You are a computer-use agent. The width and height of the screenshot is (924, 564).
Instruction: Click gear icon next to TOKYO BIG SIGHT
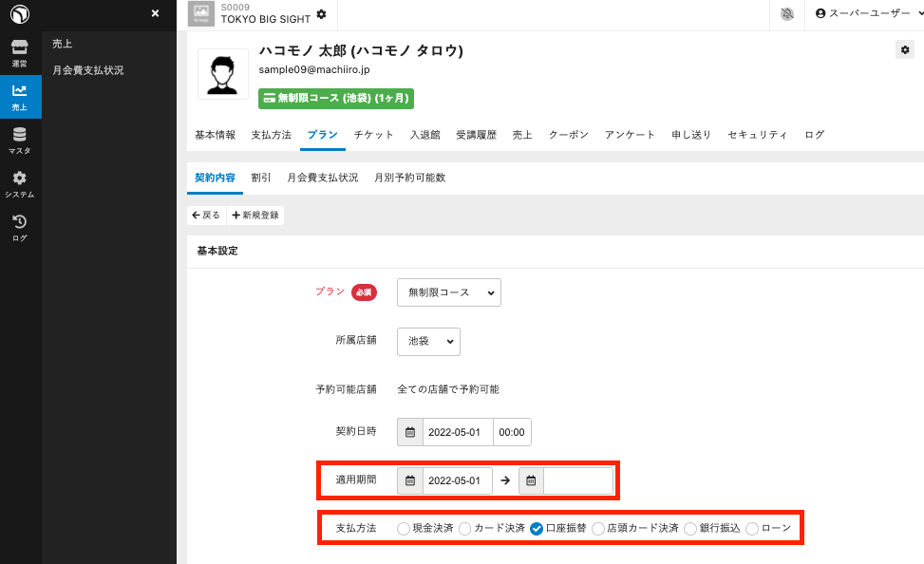coord(321,14)
